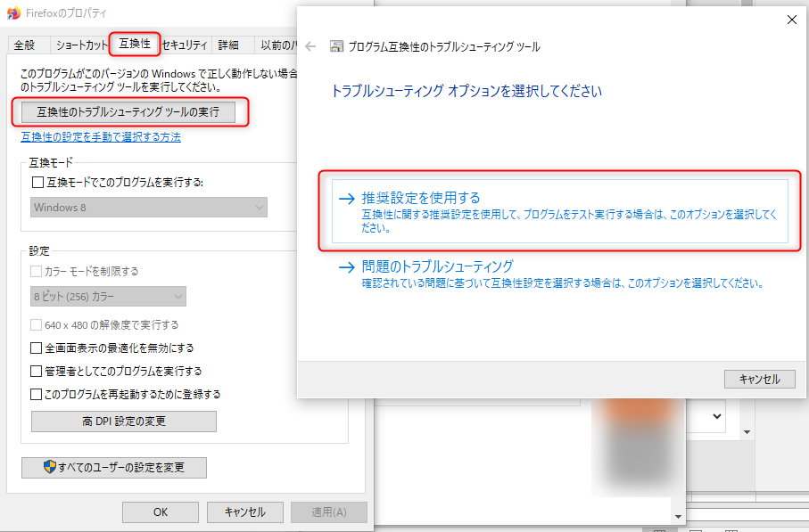The width and height of the screenshot is (809, 532).
Task: Click キャンセル in the troubleshooter dialog
Action: pos(758,379)
